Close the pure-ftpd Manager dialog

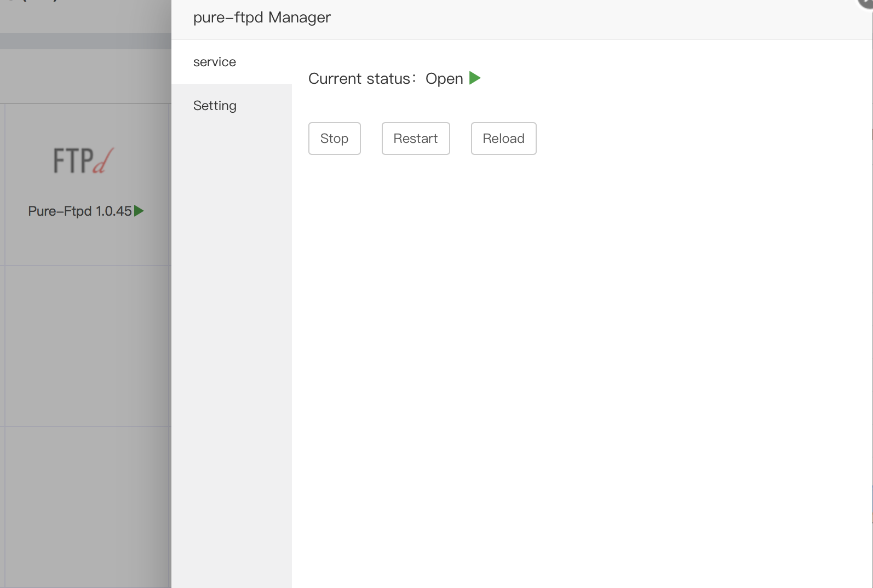pyautogui.click(x=866, y=2)
